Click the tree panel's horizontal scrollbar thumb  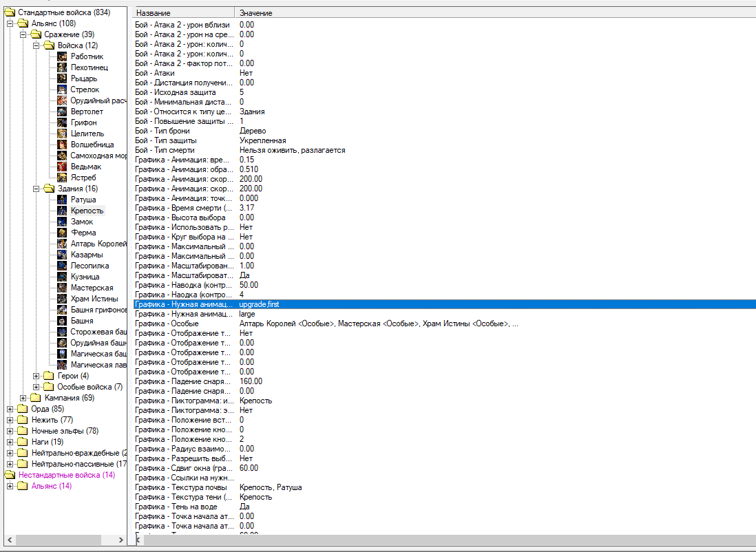coord(57,540)
